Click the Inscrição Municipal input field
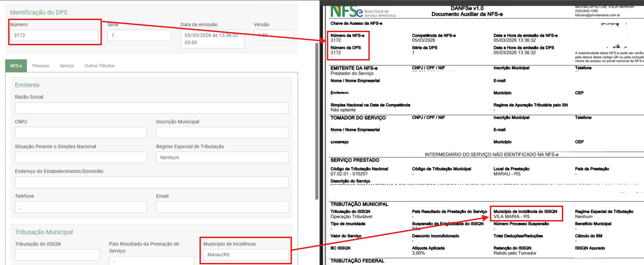Viewport: 644px width, 265px height. 222,133
